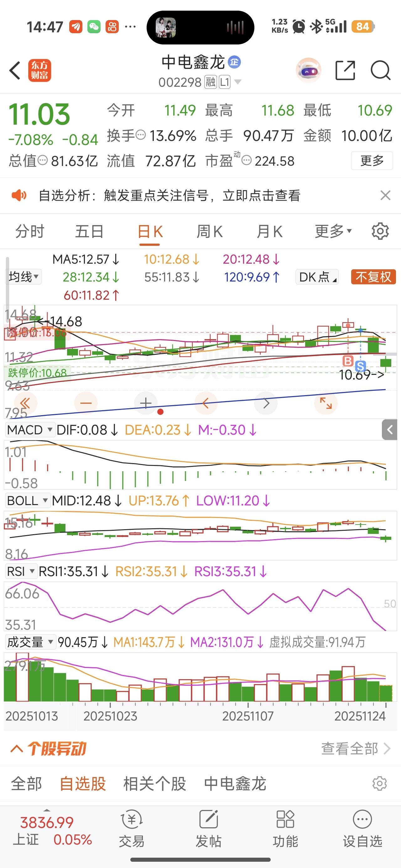The width and height of the screenshot is (401, 868).
Task: Open the search magnifier icon
Action: pos(380,70)
